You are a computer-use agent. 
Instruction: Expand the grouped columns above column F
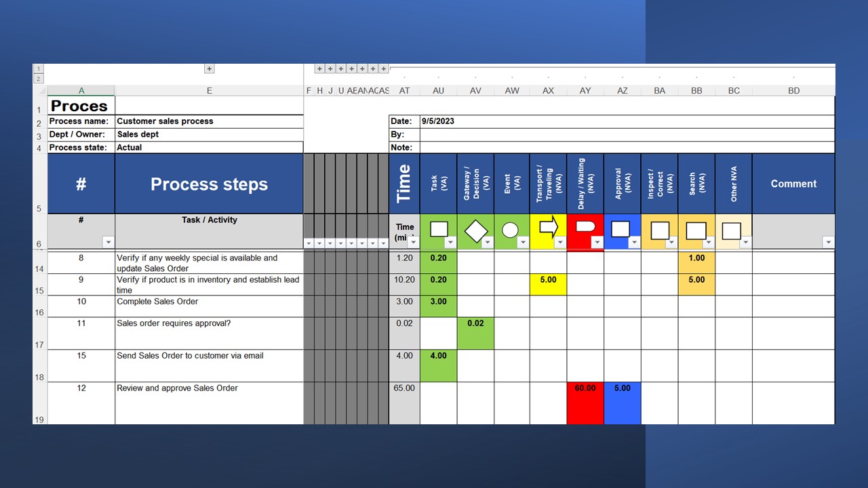[319, 68]
